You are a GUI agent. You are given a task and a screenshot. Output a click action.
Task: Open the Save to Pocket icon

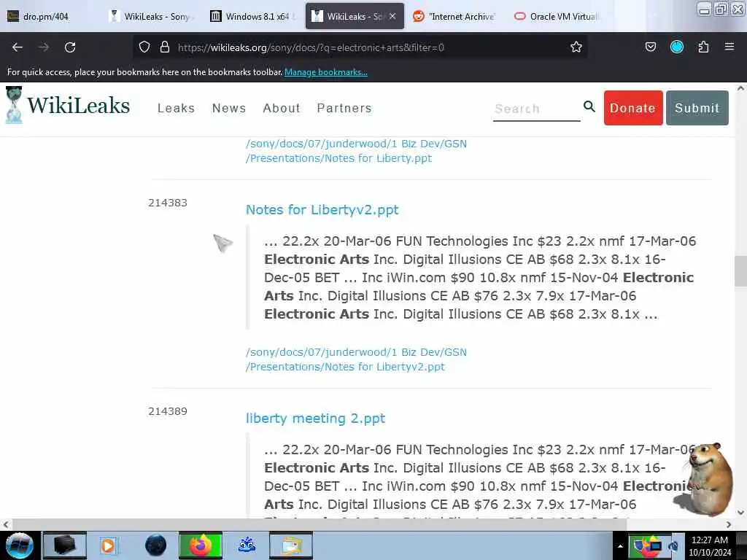650,47
